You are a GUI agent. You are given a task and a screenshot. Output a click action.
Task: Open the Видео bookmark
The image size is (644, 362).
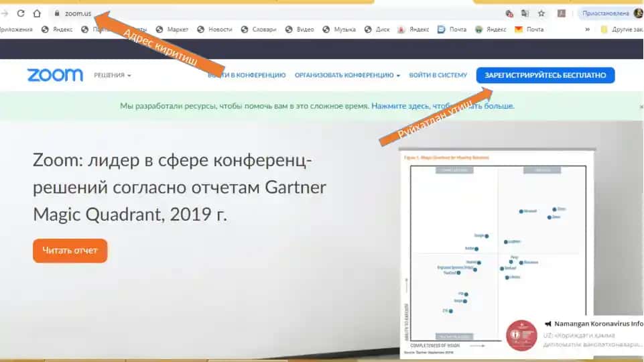[300, 29]
